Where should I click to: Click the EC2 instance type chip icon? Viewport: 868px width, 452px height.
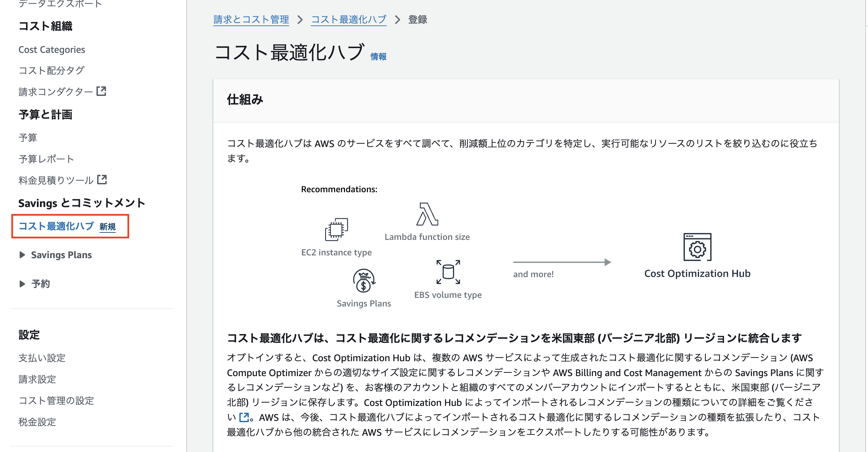[337, 229]
